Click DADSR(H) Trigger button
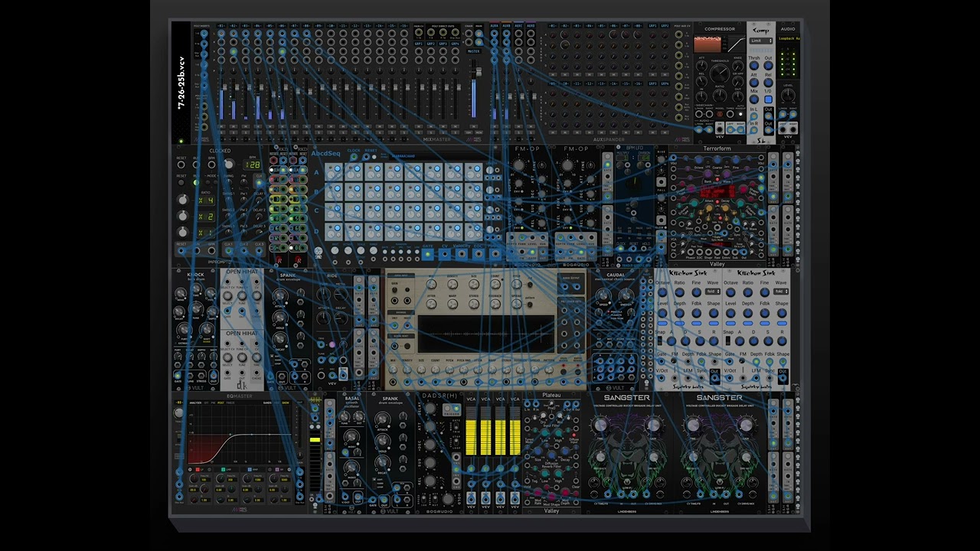The height and width of the screenshot is (551, 980). 447,409
